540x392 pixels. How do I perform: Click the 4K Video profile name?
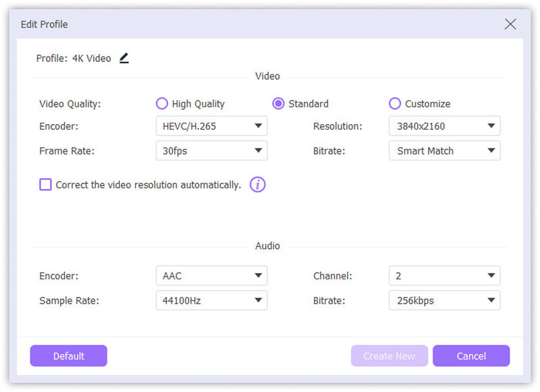point(92,59)
